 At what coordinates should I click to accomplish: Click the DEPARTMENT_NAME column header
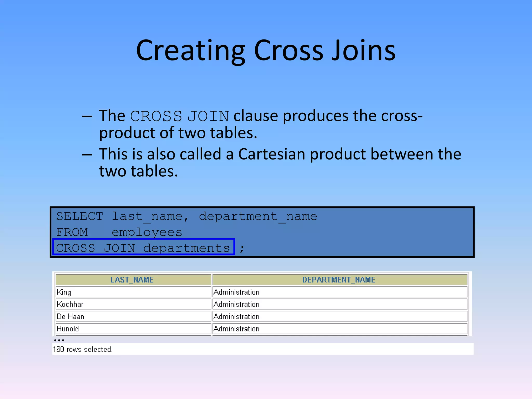coord(340,280)
